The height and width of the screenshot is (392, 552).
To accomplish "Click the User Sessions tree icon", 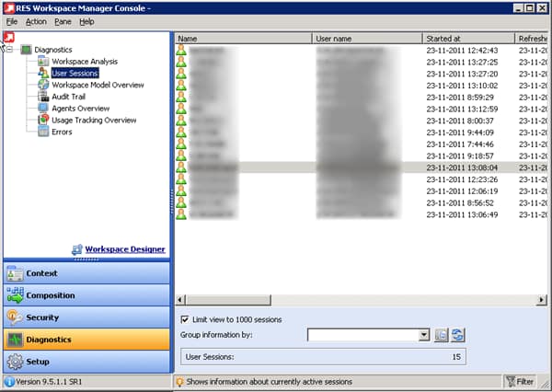I will coord(43,73).
